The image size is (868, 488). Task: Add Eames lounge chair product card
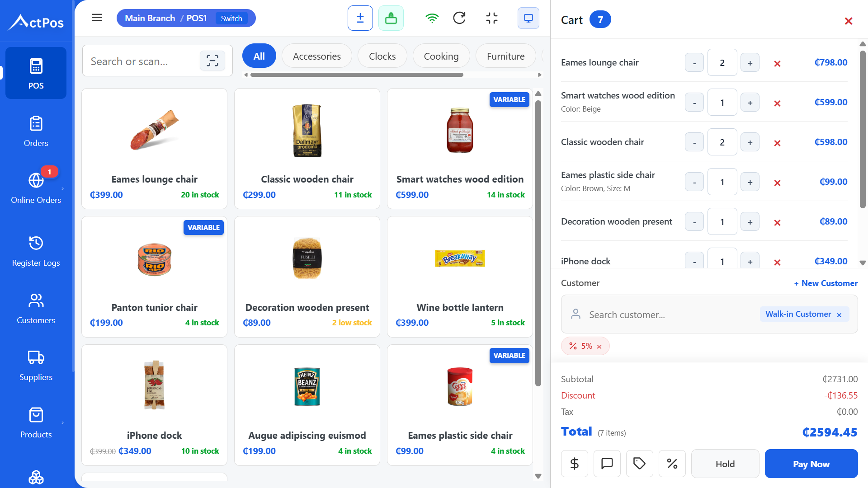(155, 149)
